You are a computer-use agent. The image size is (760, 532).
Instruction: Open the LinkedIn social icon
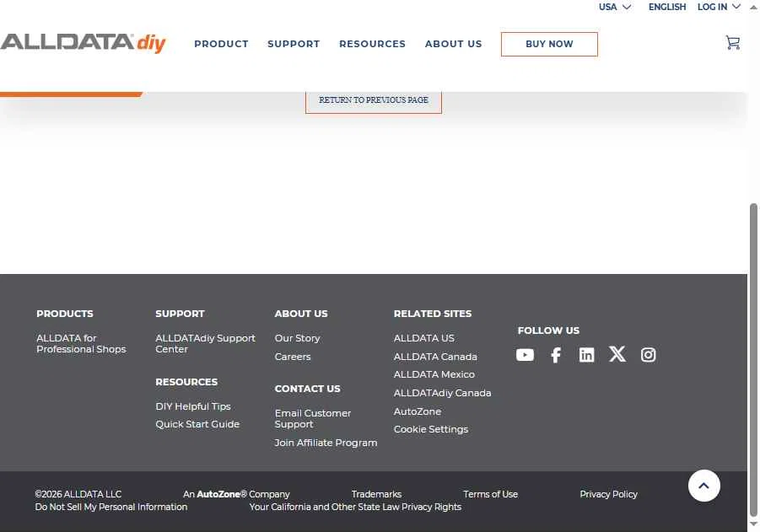pyautogui.click(x=586, y=355)
